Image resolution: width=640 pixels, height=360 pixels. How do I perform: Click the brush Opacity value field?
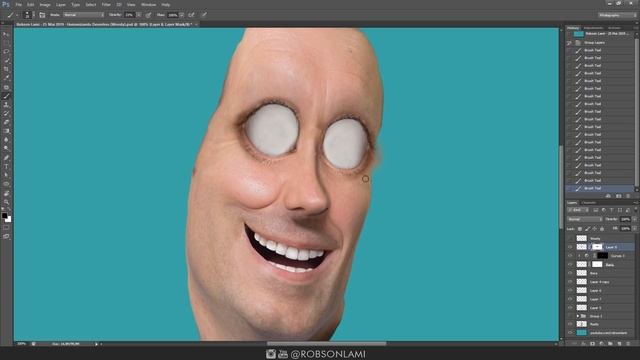coord(129,15)
